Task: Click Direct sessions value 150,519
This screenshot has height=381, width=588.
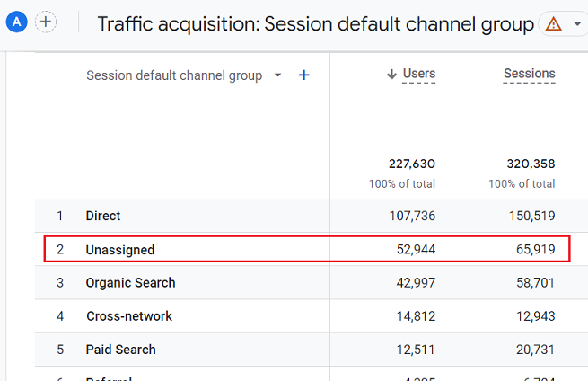Action: pos(531,216)
